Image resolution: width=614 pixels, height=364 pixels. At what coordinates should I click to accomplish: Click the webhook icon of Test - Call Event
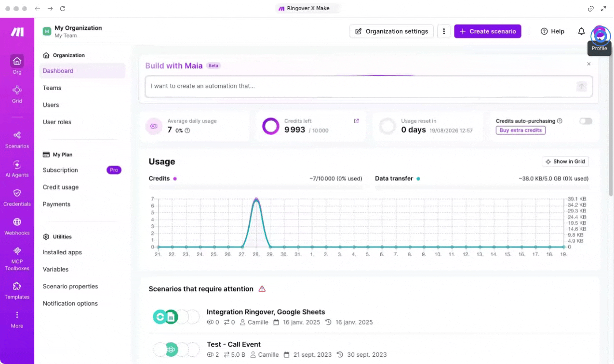[171, 350]
